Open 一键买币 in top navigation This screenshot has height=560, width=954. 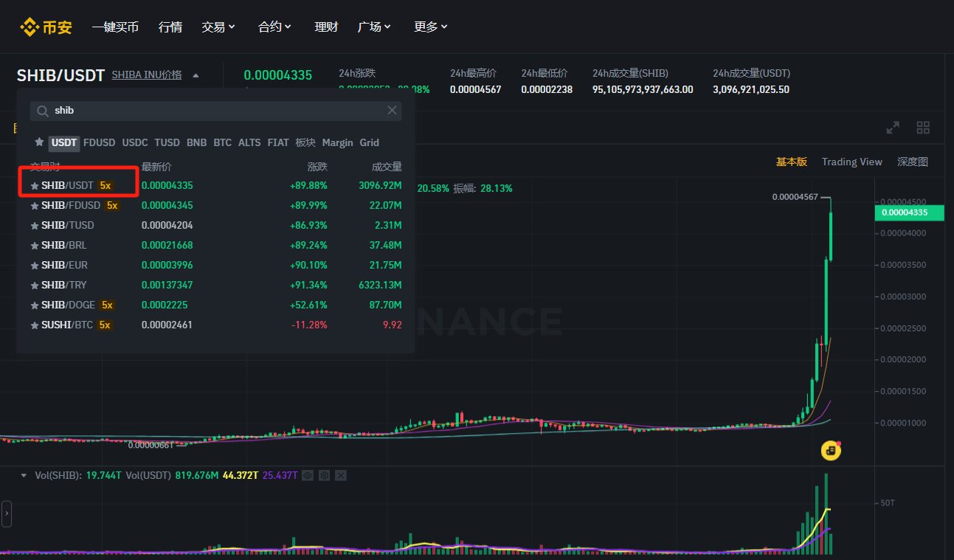point(115,27)
